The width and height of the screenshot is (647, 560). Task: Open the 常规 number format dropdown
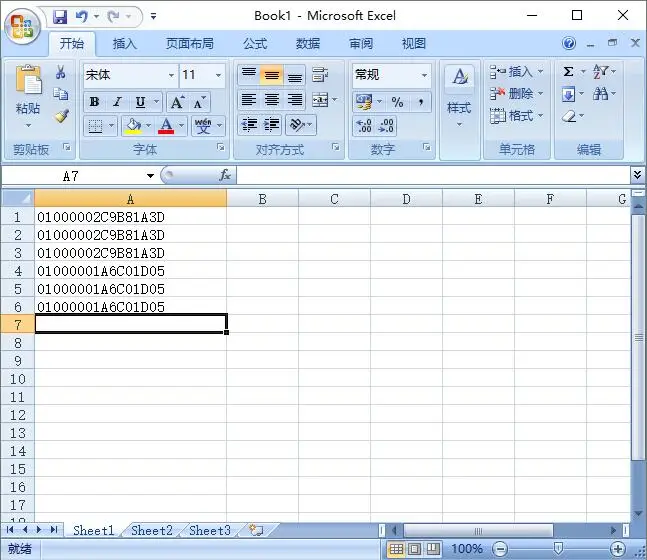click(424, 75)
